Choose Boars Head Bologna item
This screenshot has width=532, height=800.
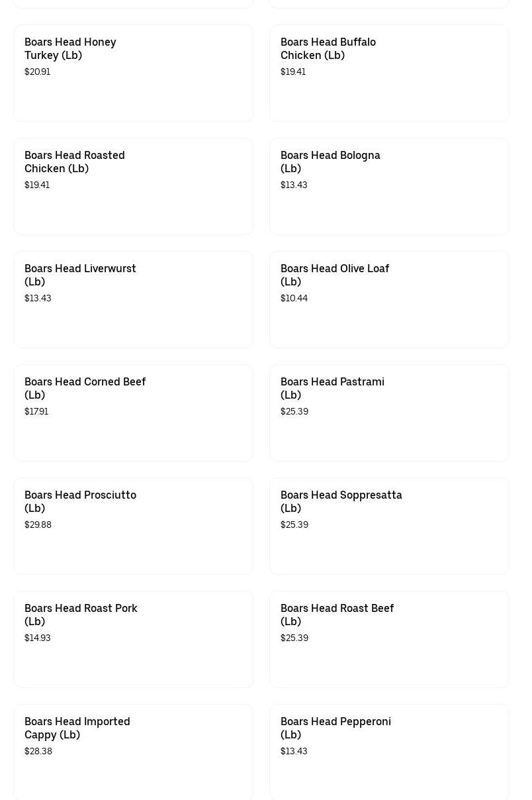[x=389, y=187]
